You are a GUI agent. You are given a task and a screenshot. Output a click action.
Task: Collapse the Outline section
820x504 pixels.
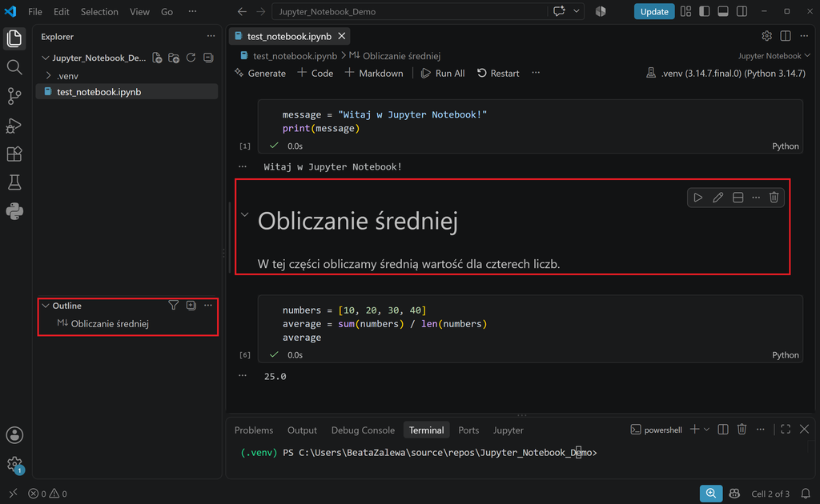coord(46,306)
